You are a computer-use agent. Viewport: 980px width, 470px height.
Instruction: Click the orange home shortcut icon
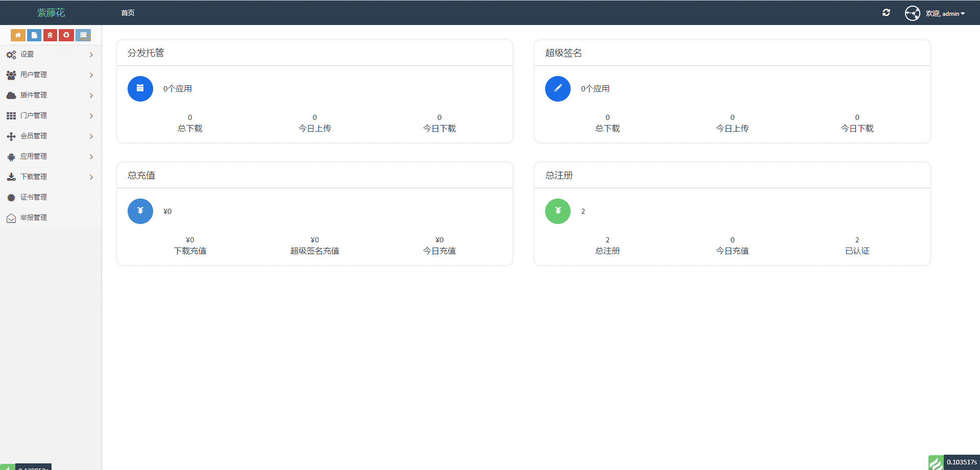coord(18,35)
